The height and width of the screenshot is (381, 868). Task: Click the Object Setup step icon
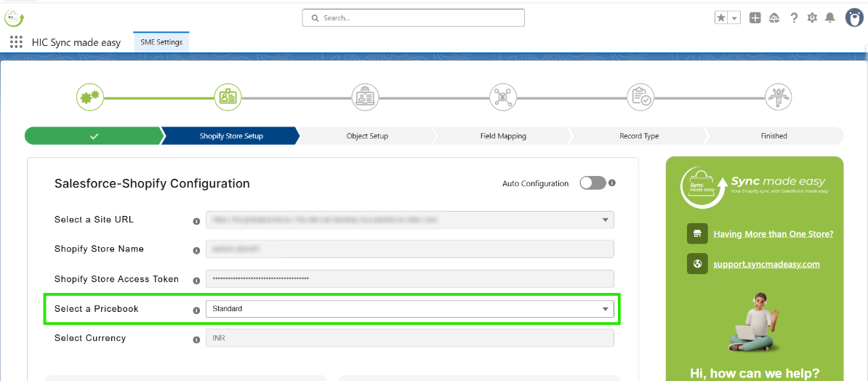[x=366, y=97]
